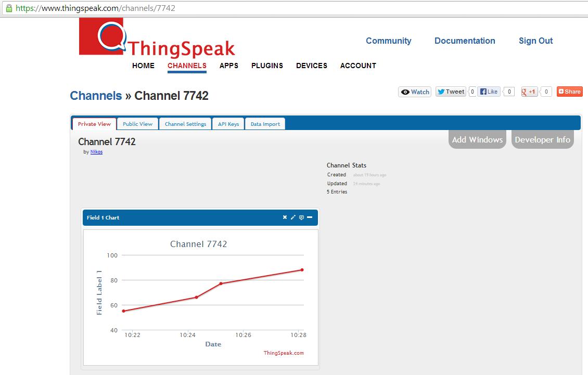Click the browser address bar URL
The height and width of the screenshot is (375, 588).
95,8
